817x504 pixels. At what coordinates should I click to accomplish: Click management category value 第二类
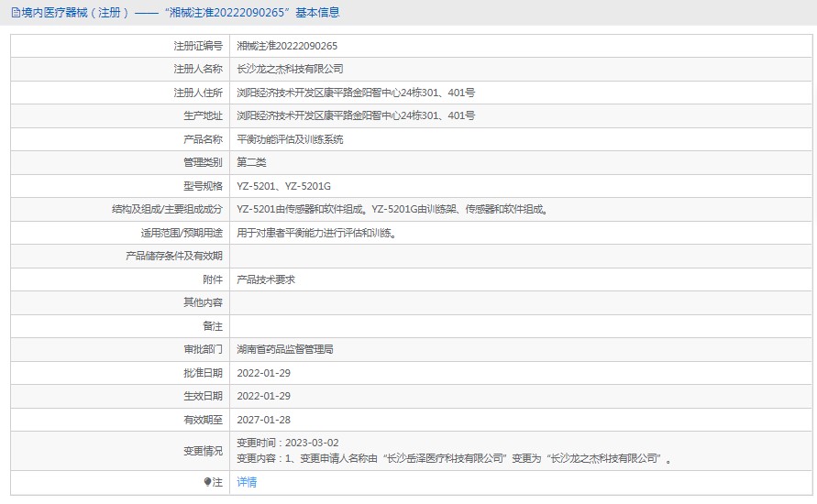251,162
